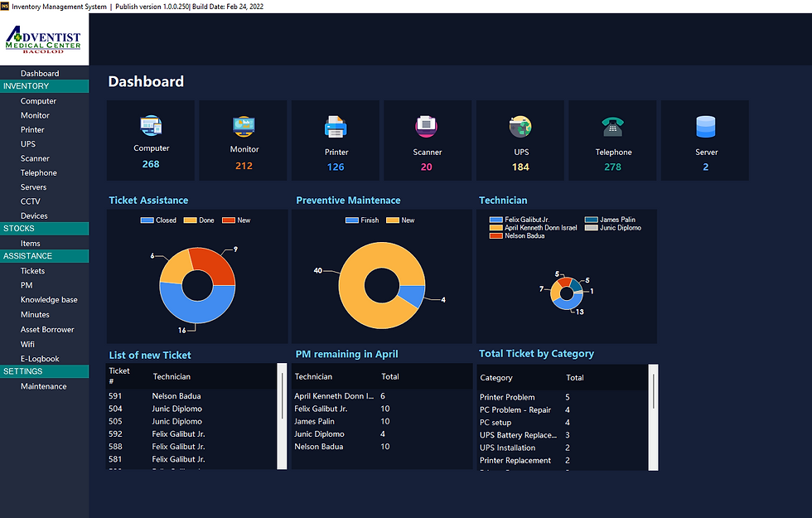Click the Printer icon on the dashboard card
This screenshot has height=518, width=812.
coord(336,127)
